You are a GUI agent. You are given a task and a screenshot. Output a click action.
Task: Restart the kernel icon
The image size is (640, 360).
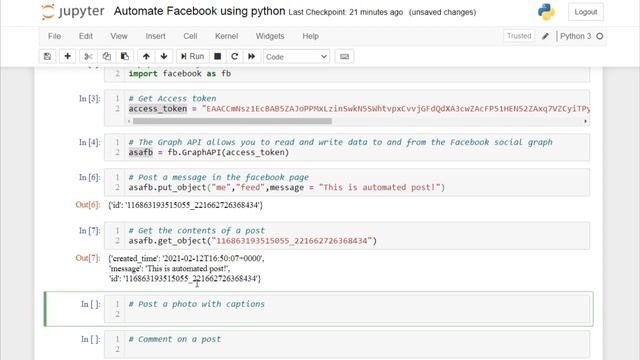(x=235, y=56)
